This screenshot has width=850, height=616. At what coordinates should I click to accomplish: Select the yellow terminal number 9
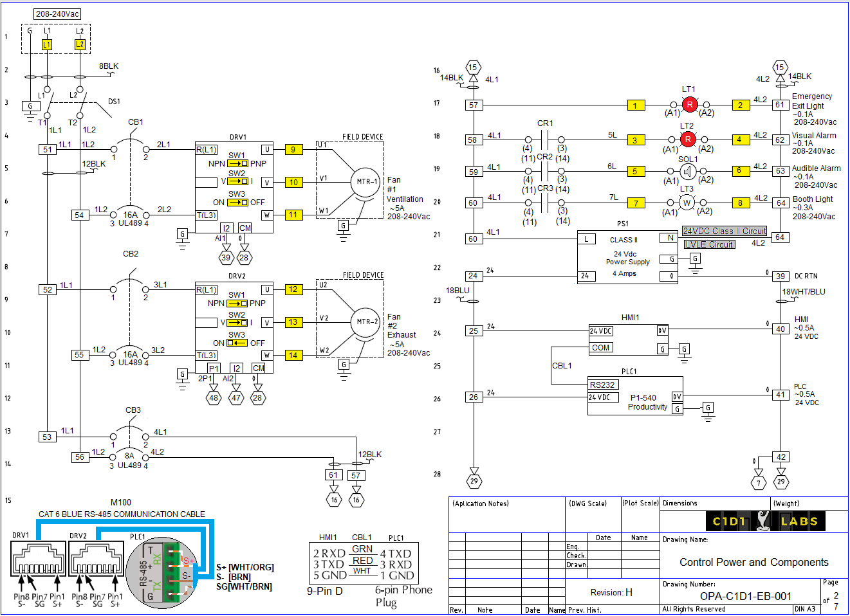coord(293,150)
